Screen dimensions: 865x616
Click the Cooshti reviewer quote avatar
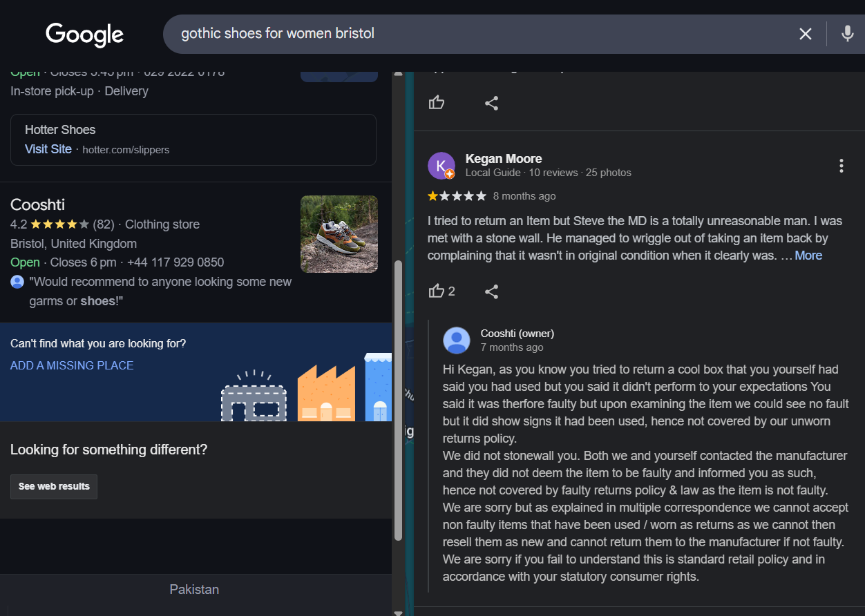pos(17,282)
